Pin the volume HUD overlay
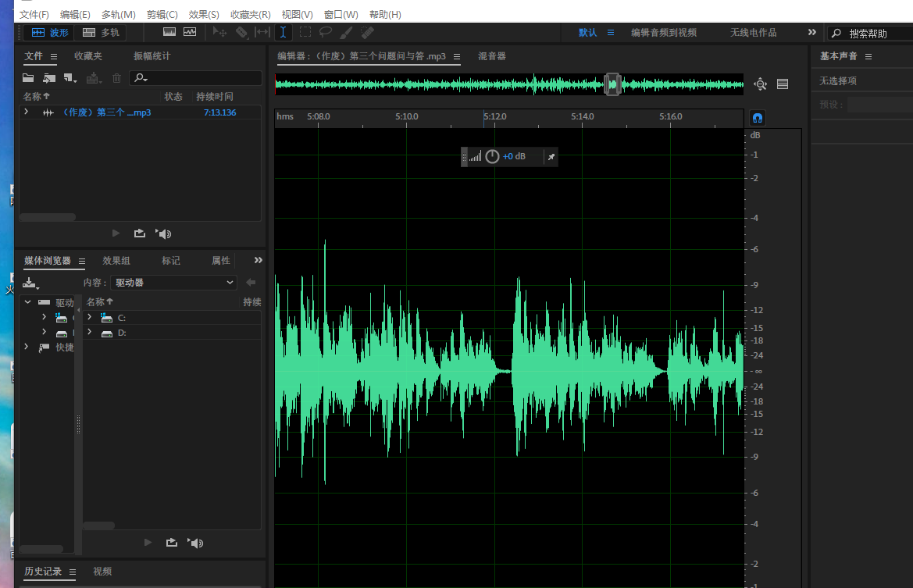 pyautogui.click(x=551, y=157)
